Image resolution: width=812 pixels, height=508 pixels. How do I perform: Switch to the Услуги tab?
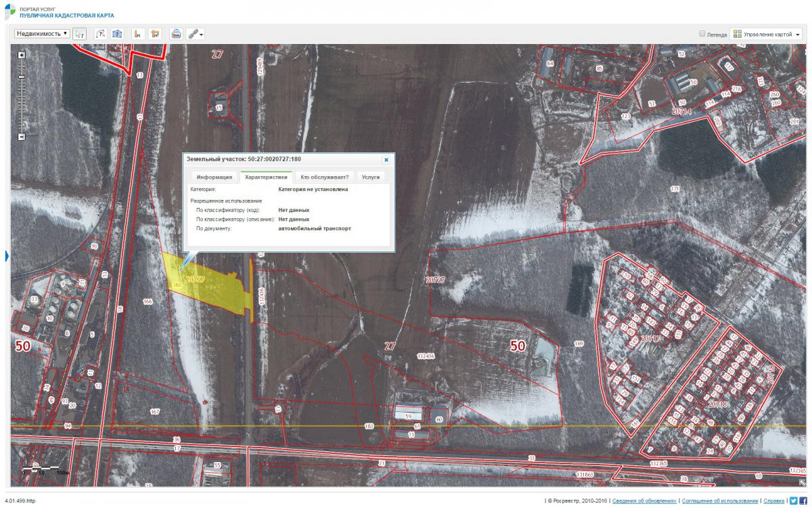click(x=371, y=177)
